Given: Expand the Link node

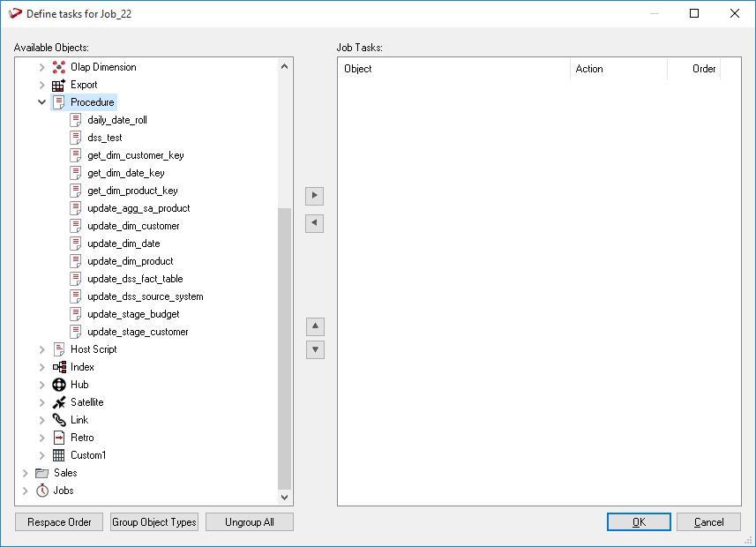Looking at the screenshot, I should click(42, 420).
